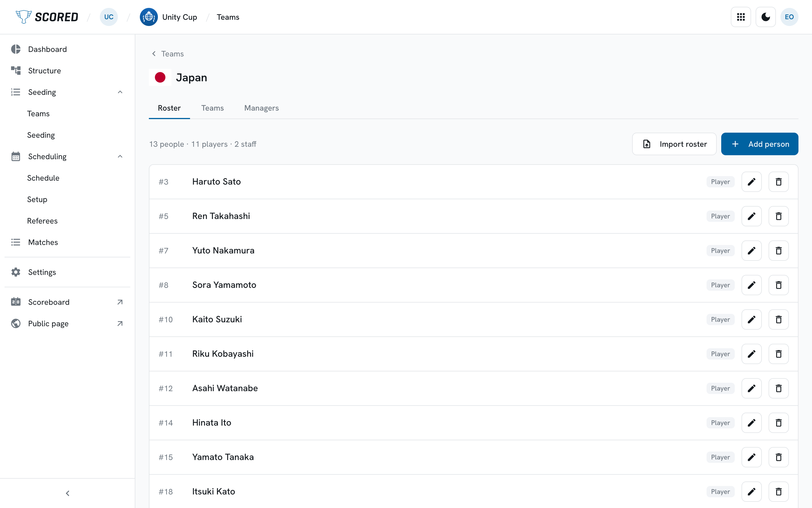812x508 pixels.
Task: Open Seeding sub-item in sidebar
Action: click(x=67, y=135)
